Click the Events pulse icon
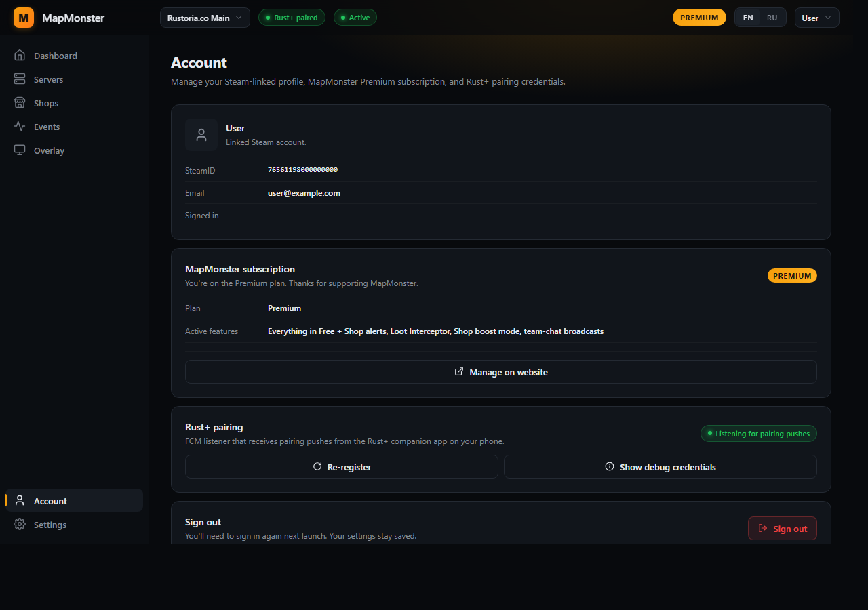Image resolution: width=868 pixels, height=610 pixels. pyautogui.click(x=20, y=127)
